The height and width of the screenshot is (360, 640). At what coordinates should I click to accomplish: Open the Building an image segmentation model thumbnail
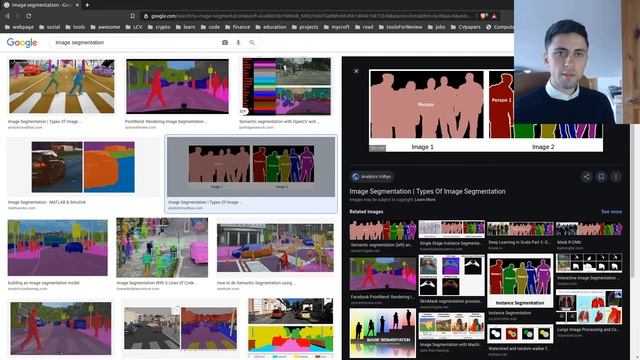tap(58, 248)
